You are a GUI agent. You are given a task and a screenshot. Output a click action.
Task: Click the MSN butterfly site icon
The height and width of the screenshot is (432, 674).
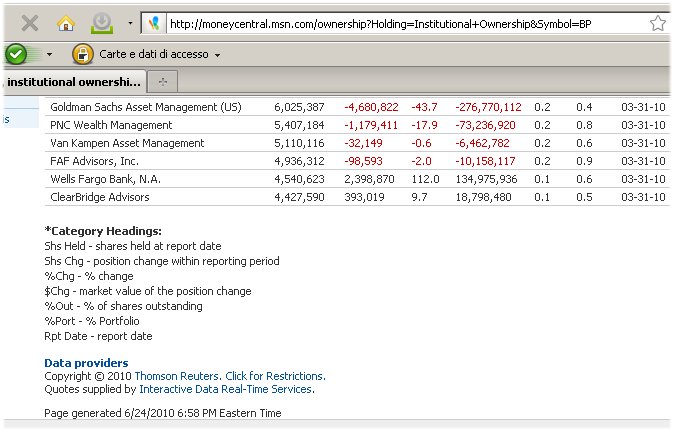click(x=154, y=24)
